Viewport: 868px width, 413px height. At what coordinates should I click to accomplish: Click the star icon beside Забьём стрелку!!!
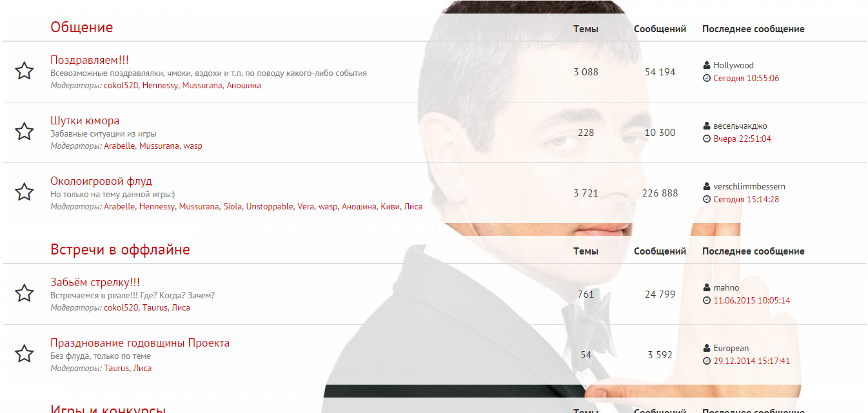[x=24, y=293]
